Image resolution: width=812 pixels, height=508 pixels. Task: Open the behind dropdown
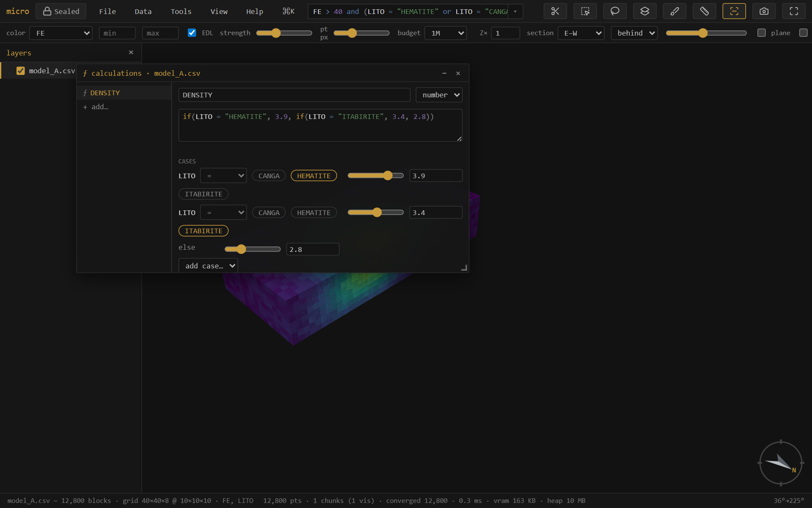[x=634, y=33]
